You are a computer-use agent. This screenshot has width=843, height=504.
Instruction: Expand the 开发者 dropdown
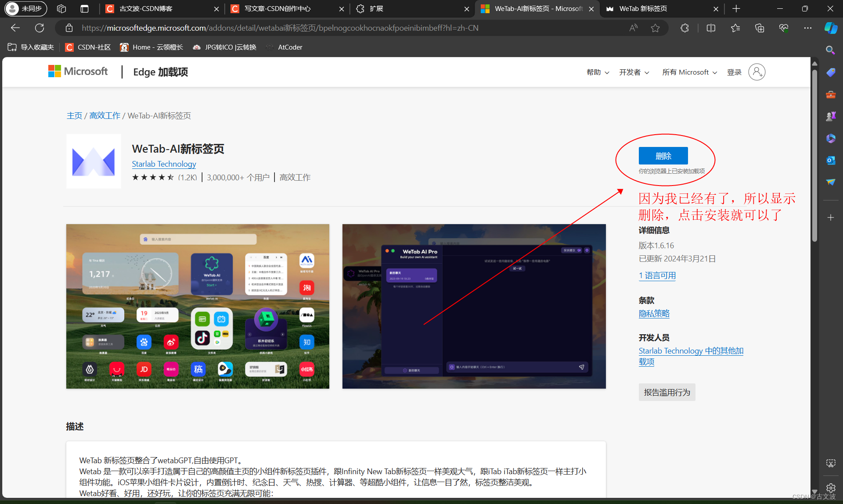pos(634,72)
